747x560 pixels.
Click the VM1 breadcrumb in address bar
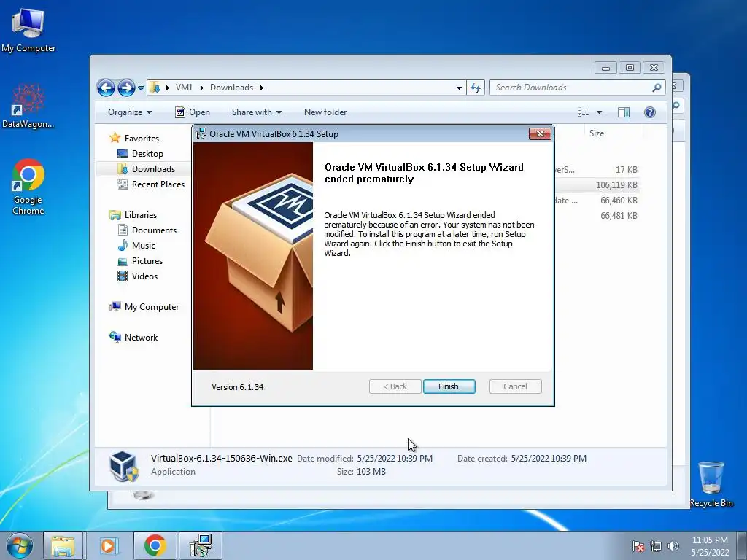click(184, 87)
